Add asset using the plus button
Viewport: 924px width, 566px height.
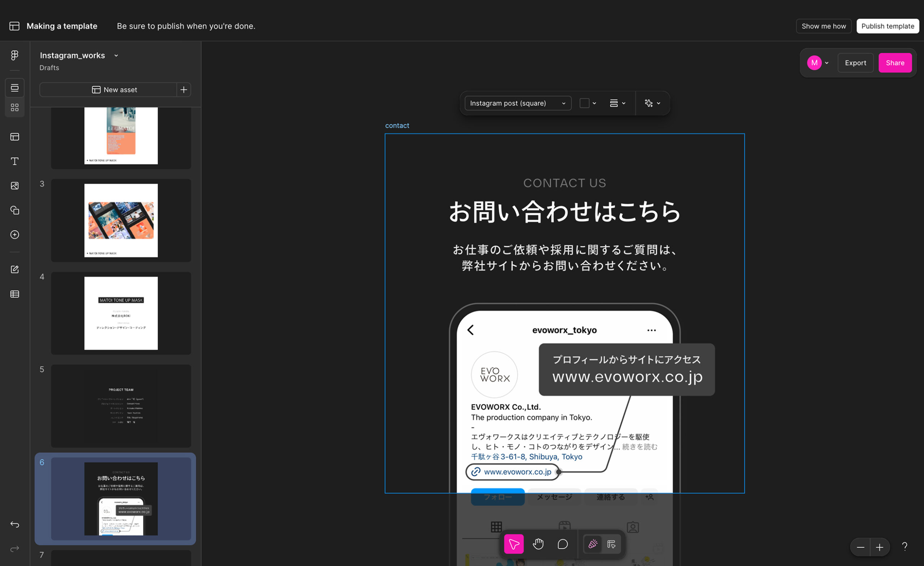[x=184, y=90]
